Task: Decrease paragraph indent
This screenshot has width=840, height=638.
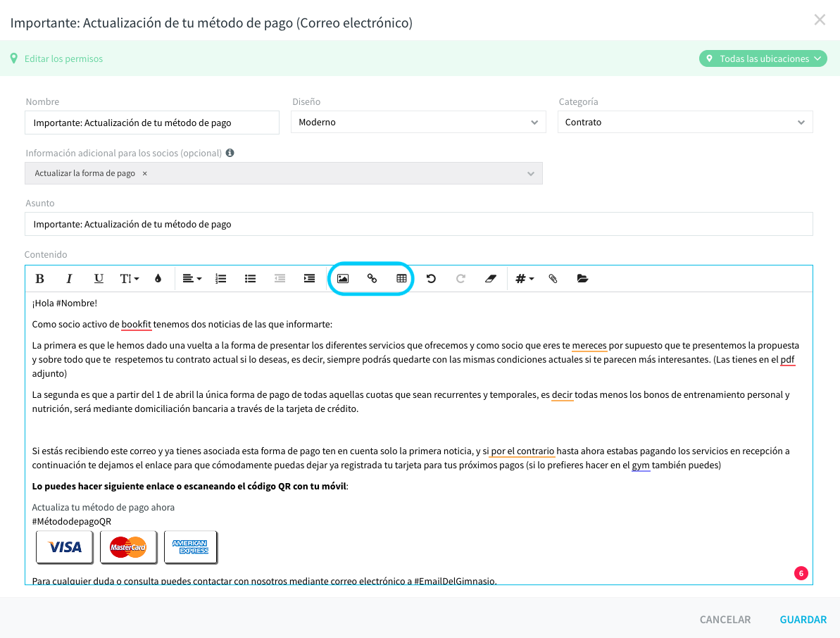Action: coord(280,279)
